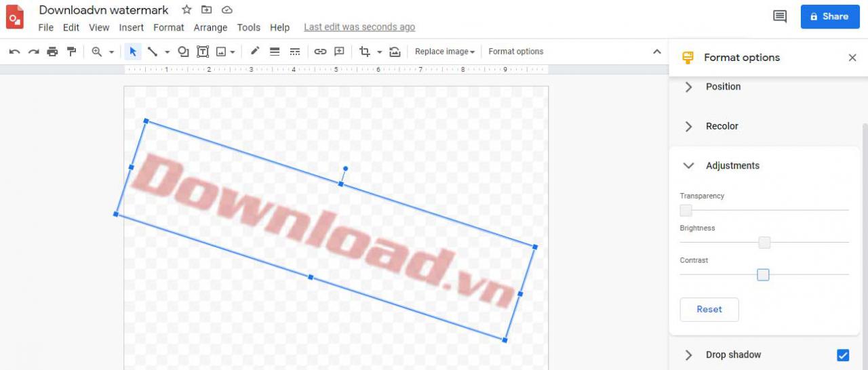Set border dash style
Viewport: 868px width, 370px height.
pyautogui.click(x=294, y=52)
